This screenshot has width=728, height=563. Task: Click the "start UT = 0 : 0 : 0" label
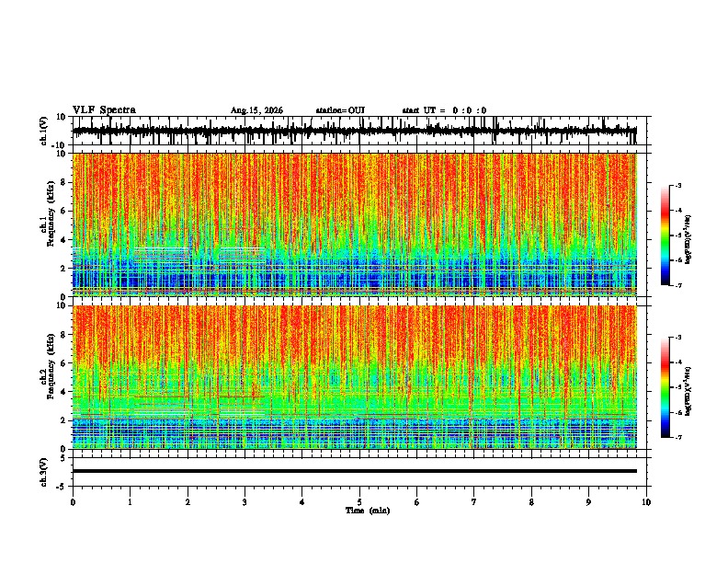[x=444, y=110]
